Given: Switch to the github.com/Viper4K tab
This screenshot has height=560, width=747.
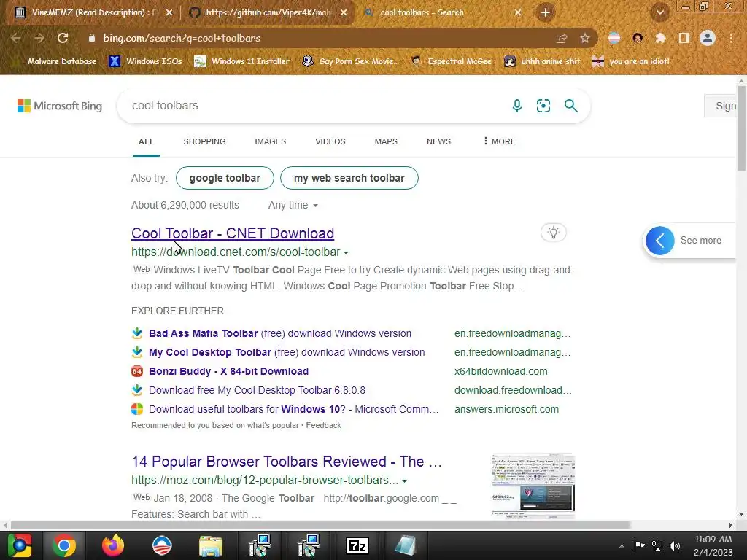Looking at the screenshot, I should tap(269, 12).
